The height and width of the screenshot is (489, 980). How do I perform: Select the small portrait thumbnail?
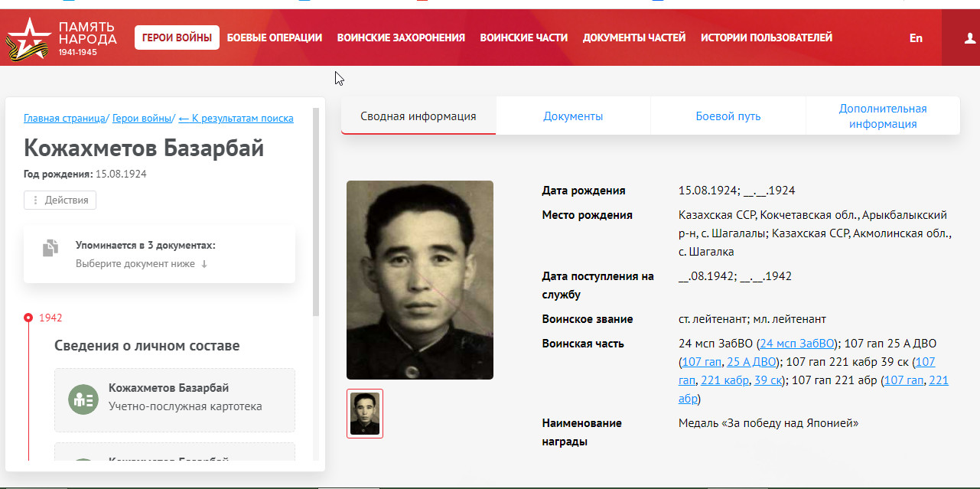365,414
